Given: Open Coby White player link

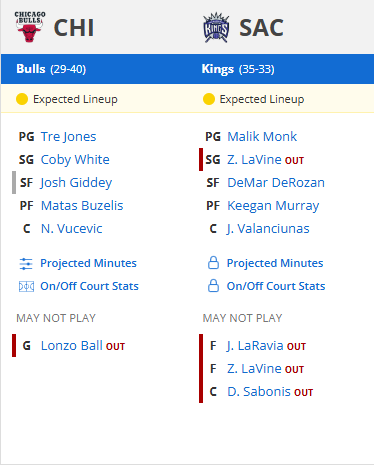Looking at the screenshot, I should (75, 160).
